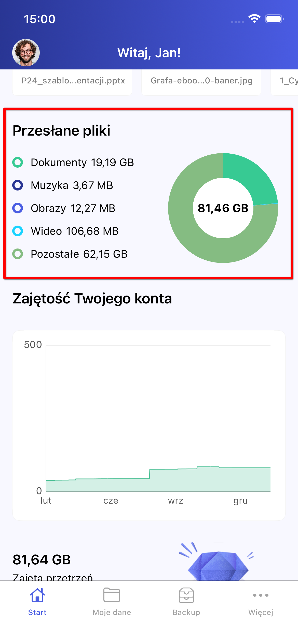
Task: Tap the Start home icon
Action: coord(37,595)
